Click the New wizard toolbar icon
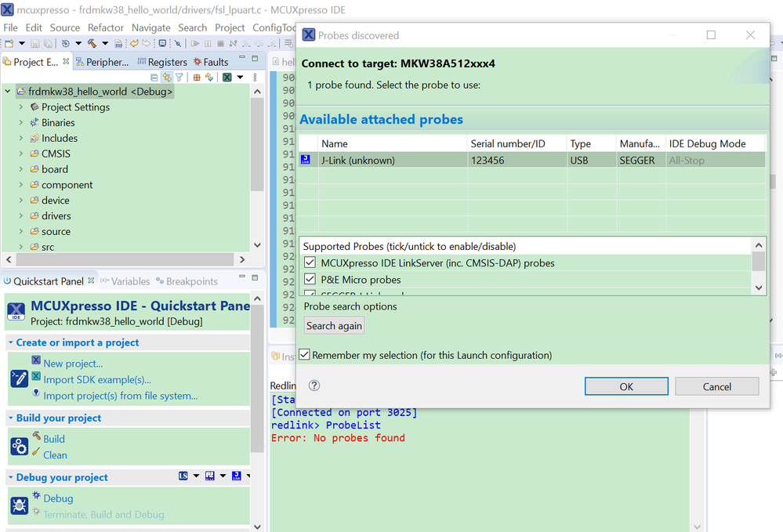 pos(9,43)
